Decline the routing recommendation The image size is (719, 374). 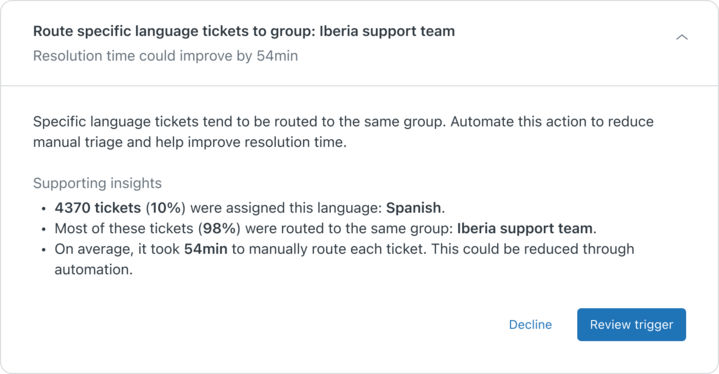pos(530,324)
